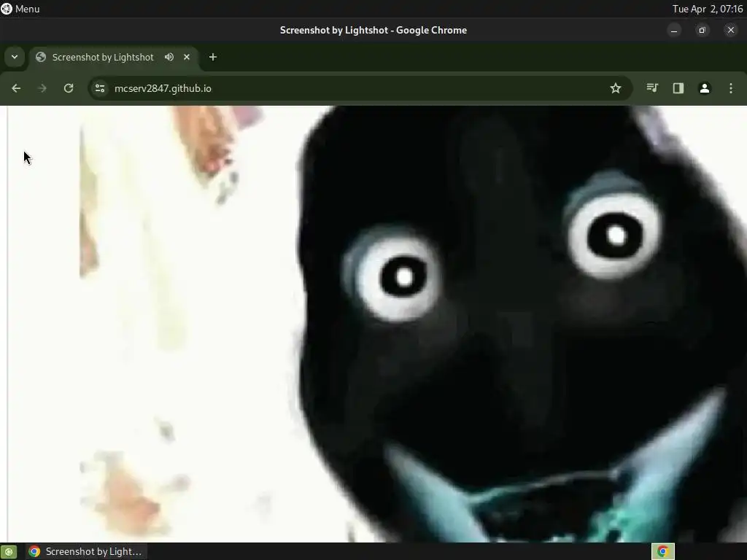This screenshot has width=747, height=560.
Task: Restore the Chrome window size
Action: [x=703, y=30]
